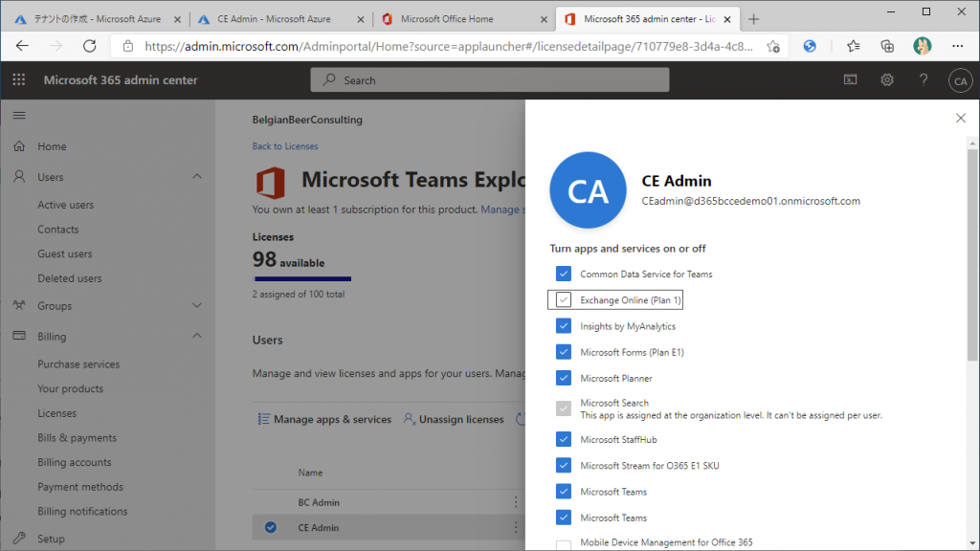View site information lock icon
This screenshot has width=980, height=551.
tap(128, 46)
